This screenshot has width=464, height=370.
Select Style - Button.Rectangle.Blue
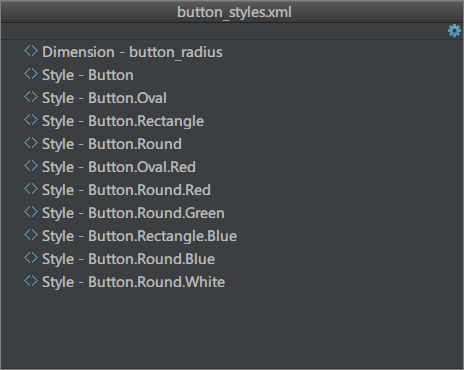click(140, 236)
